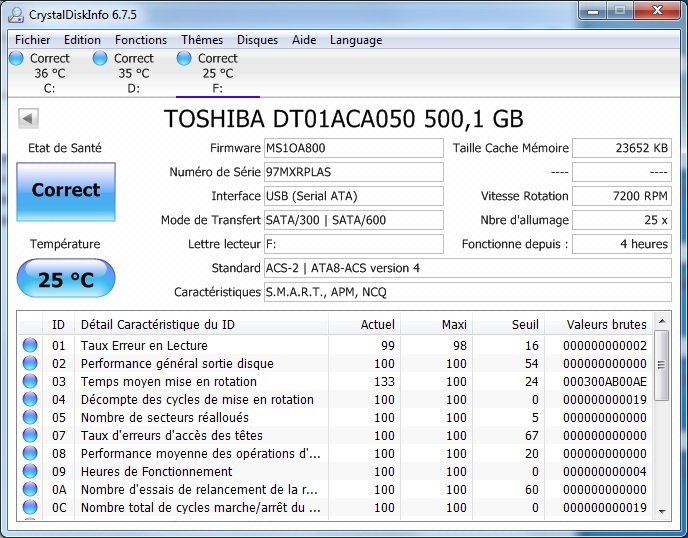
Task: Click the status orb for attribute 01
Action: pyautogui.click(x=30, y=345)
